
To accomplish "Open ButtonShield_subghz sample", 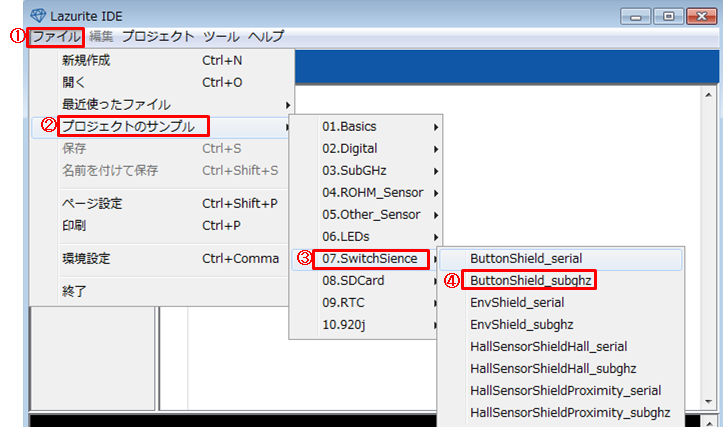I will 561,281.
